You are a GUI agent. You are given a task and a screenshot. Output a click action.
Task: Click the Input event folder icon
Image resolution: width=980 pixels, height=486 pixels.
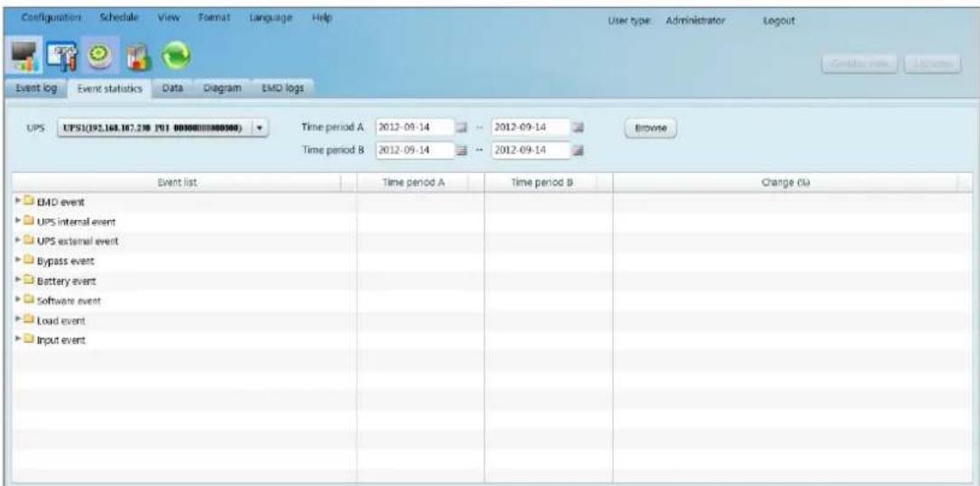[x=29, y=340]
